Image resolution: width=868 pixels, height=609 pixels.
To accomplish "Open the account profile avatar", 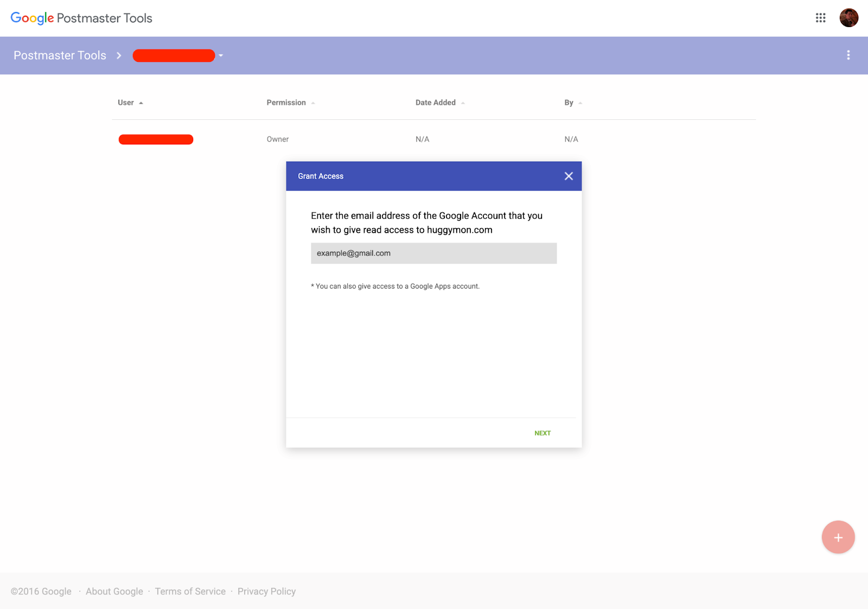I will 849,18.
